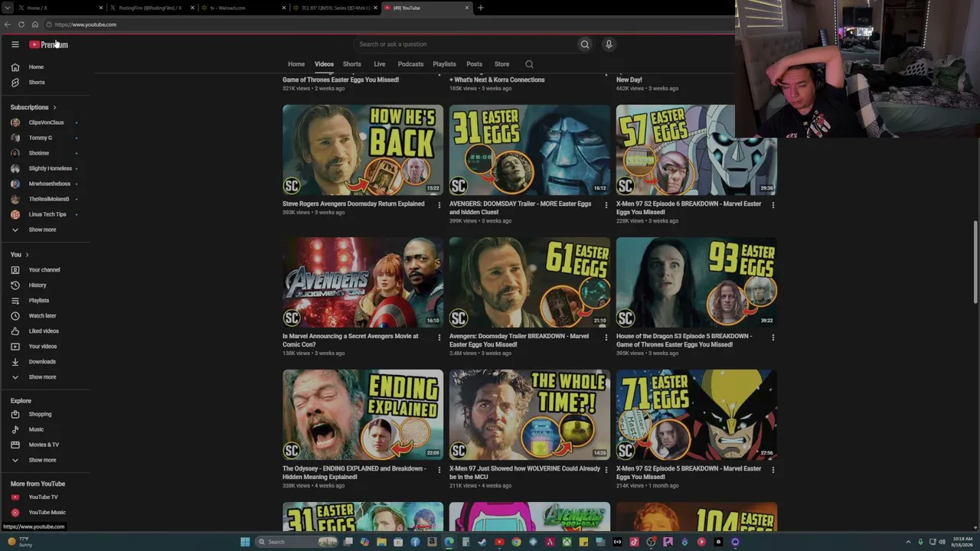This screenshot has width=980, height=551.
Task: Open options menu for The Odyssey ENDING EXPLAINED video
Action: 439,470
